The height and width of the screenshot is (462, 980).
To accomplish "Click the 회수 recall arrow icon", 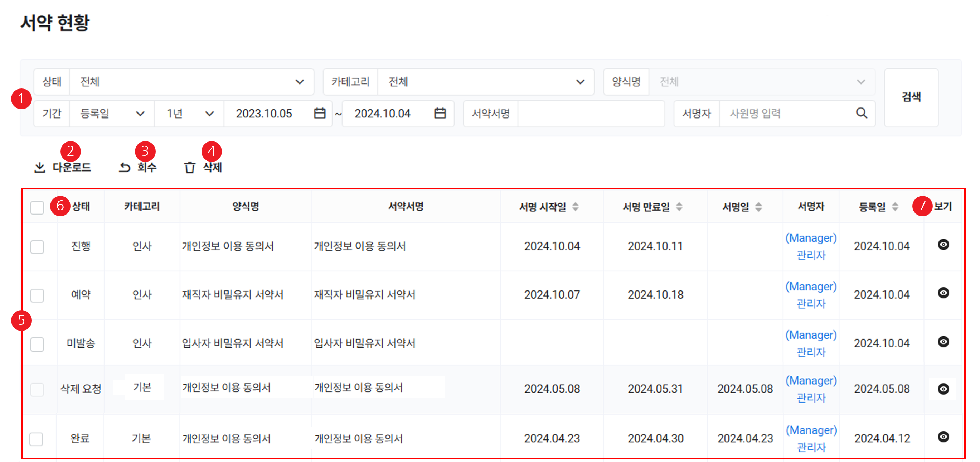I will 125,168.
